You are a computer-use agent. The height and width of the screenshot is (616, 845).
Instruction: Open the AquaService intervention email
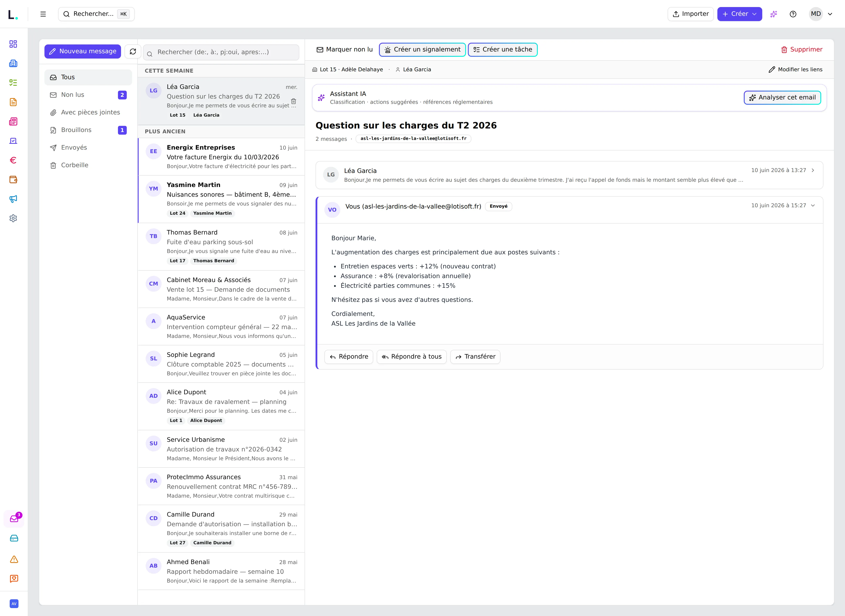(x=222, y=327)
